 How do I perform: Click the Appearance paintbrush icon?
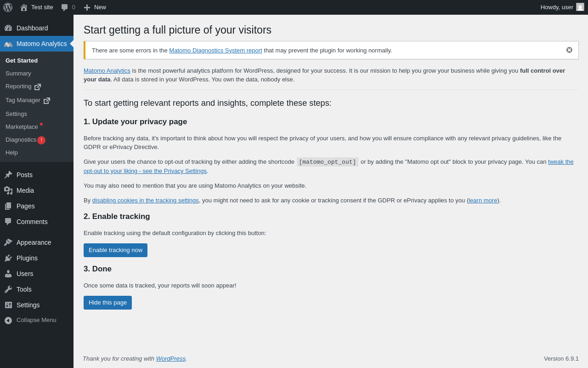click(8, 242)
